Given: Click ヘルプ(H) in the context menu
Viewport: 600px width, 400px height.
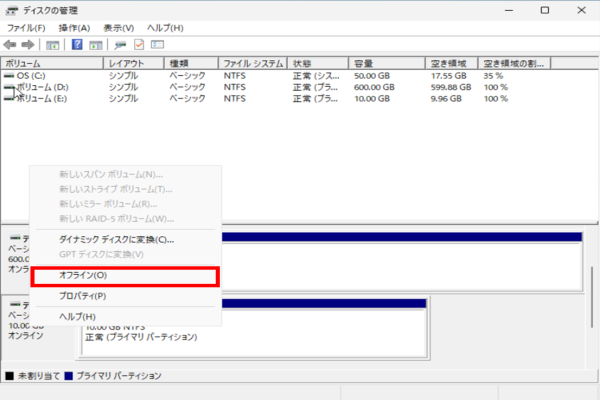Looking at the screenshot, I should click(77, 317).
